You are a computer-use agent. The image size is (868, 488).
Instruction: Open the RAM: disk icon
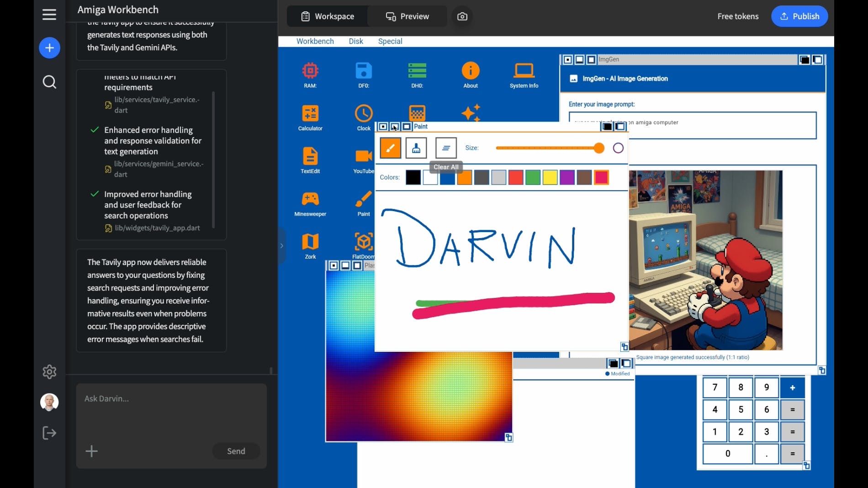(x=310, y=74)
